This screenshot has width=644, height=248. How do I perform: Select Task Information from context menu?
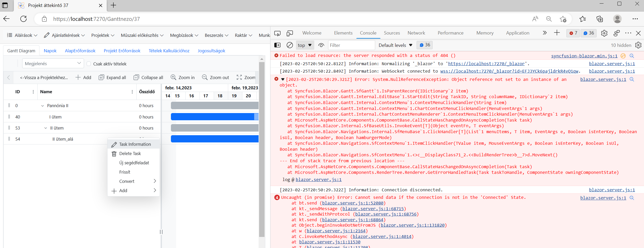coord(135,144)
